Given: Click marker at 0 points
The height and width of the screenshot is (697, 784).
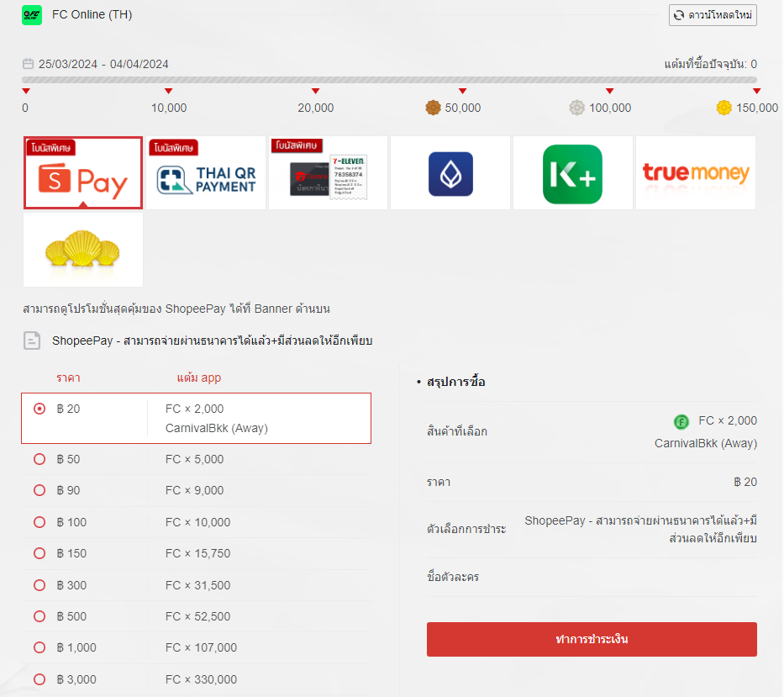Looking at the screenshot, I should (x=26, y=91).
